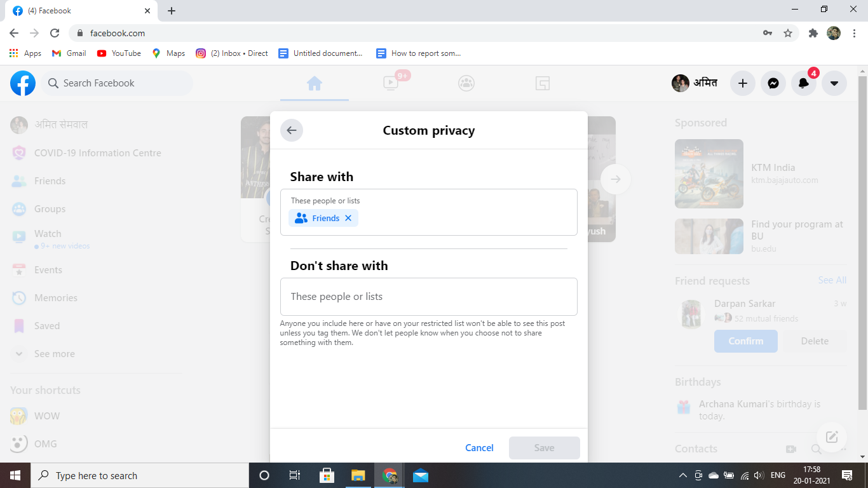Image resolution: width=868 pixels, height=488 pixels.
Task: Click the Create plus icon
Action: point(742,83)
